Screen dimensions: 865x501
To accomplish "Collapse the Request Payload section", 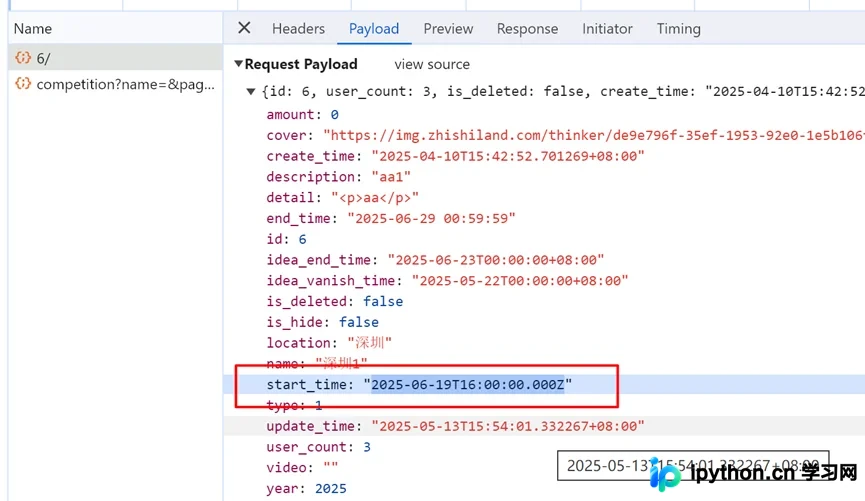I will click(x=238, y=64).
